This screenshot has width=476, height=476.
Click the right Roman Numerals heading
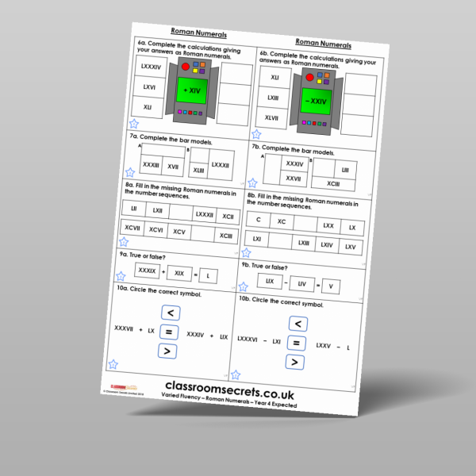(x=323, y=43)
